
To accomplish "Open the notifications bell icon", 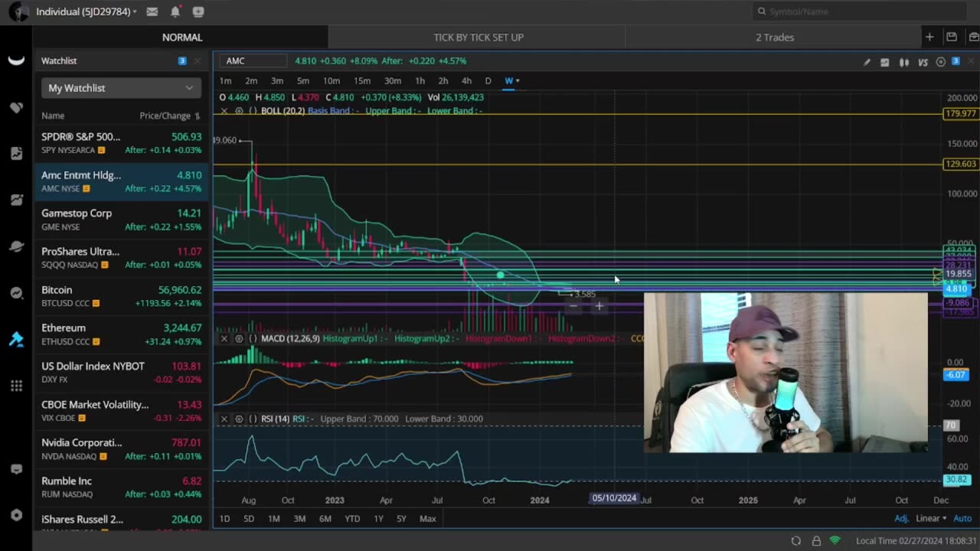I will (x=175, y=11).
